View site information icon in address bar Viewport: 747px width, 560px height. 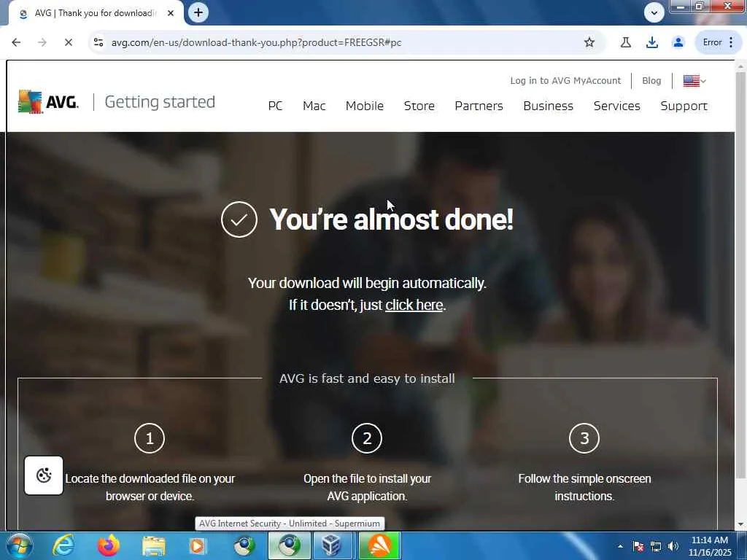point(98,42)
